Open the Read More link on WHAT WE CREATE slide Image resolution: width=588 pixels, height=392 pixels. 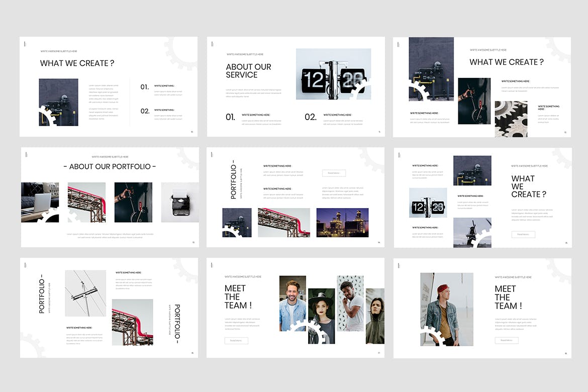pos(523,234)
